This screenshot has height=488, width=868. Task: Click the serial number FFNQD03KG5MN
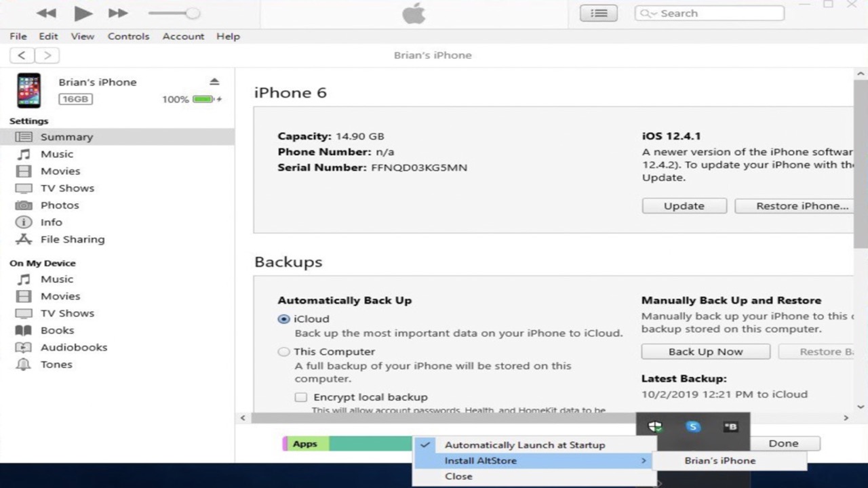tap(418, 167)
